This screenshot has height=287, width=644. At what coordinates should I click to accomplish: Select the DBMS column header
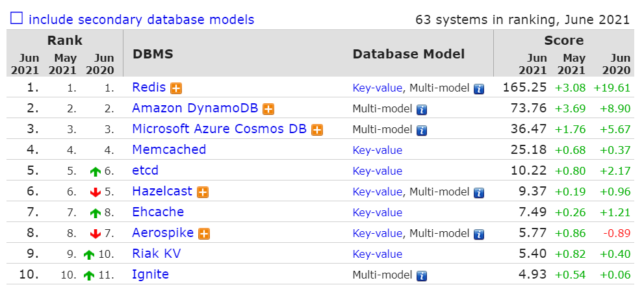tap(152, 54)
